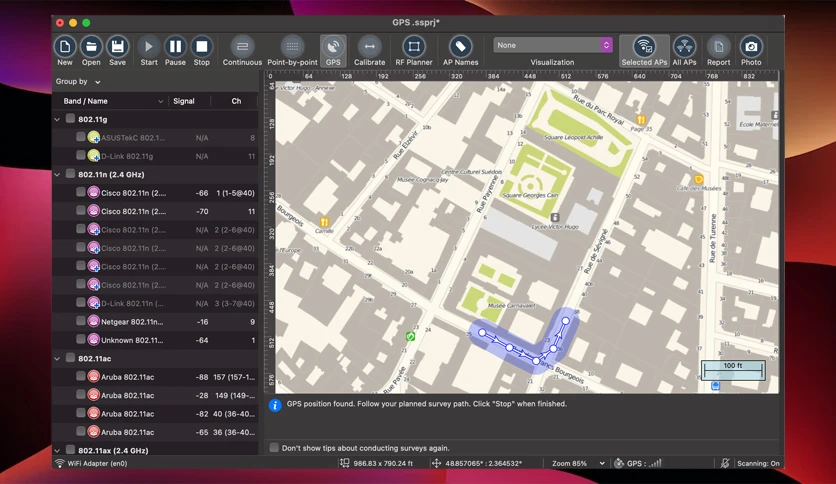The height and width of the screenshot is (484, 836).
Task: Check the ASUSTekC 802.1... AP checkbox
Action: click(81, 137)
